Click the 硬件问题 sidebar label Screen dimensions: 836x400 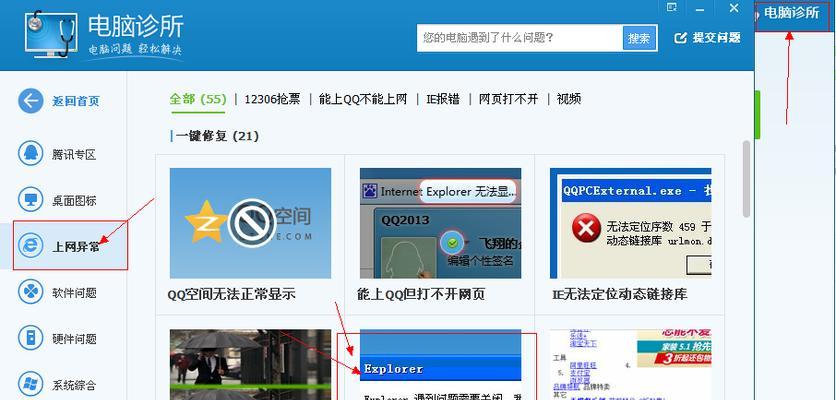coord(74,339)
